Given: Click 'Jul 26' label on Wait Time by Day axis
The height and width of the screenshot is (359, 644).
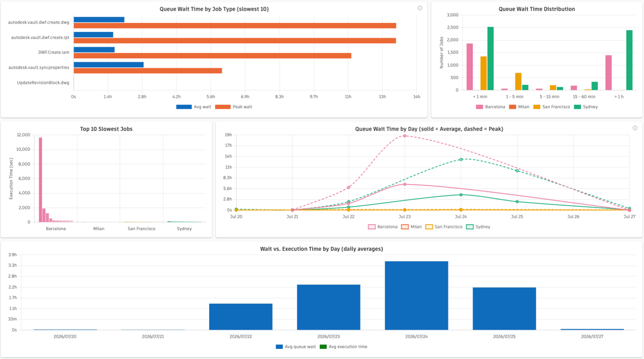Looking at the screenshot, I should point(573,217).
